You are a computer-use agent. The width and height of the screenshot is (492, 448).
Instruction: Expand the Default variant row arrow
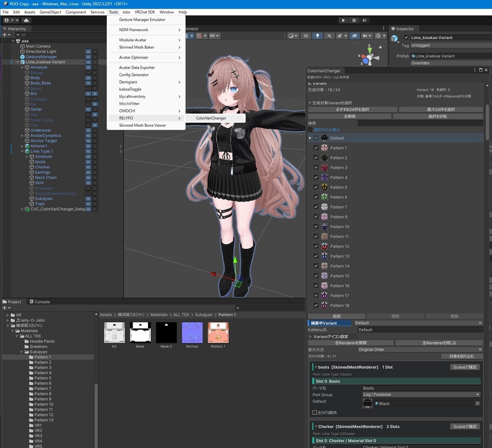click(310, 138)
